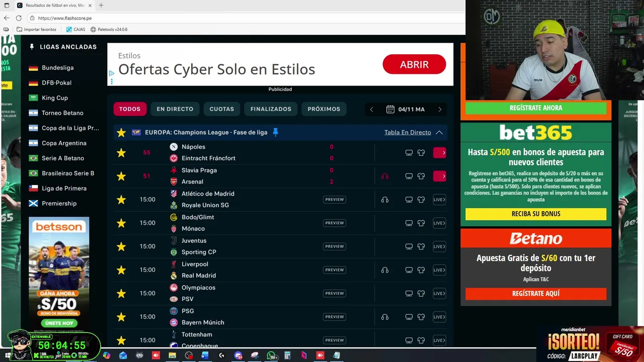Image resolution: width=644 pixels, height=362 pixels.
Task: Go to next day arrow
Action: 440,109
